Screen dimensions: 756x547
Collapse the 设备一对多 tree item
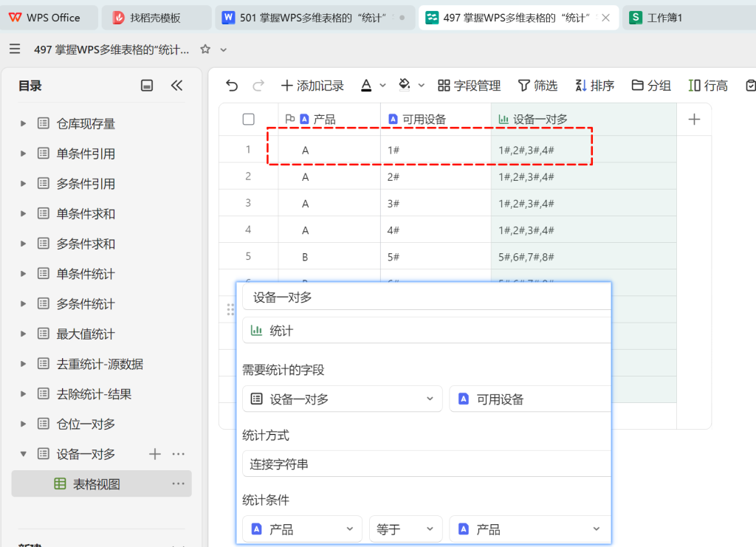point(23,454)
